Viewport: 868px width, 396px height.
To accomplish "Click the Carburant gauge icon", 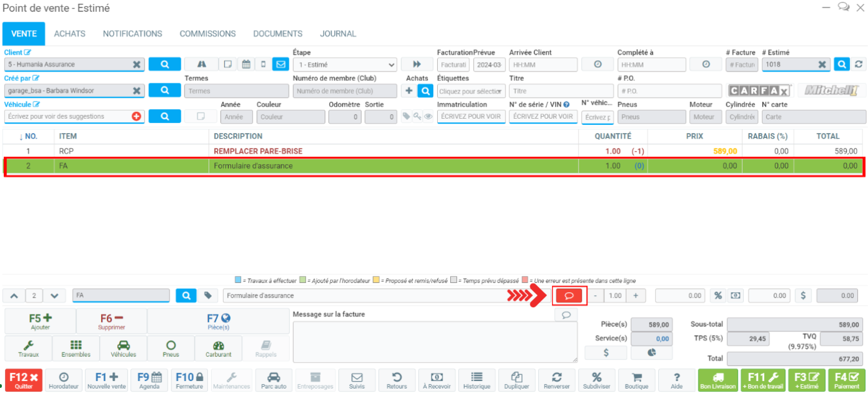I will click(x=218, y=348).
